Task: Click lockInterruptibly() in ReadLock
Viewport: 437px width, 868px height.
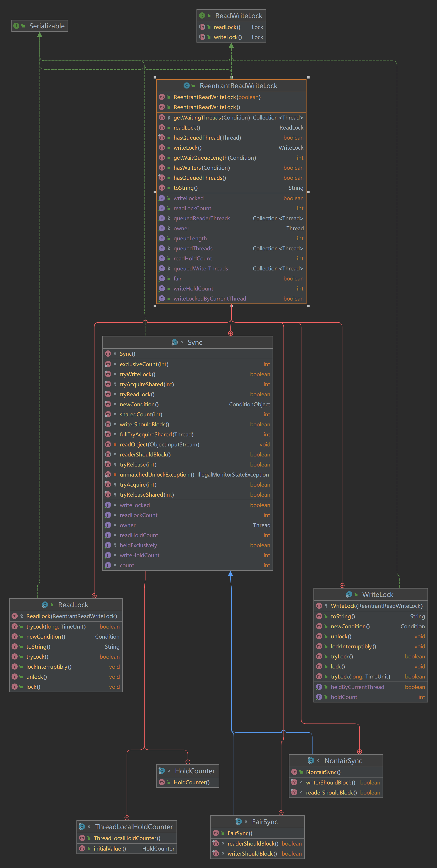Action: (66, 667)
